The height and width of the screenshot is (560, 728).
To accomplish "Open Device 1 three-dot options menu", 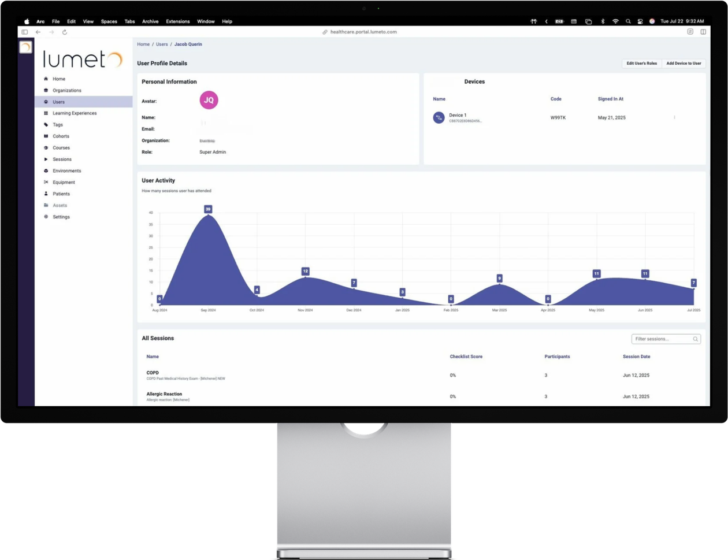I will (x=674, y=118).
